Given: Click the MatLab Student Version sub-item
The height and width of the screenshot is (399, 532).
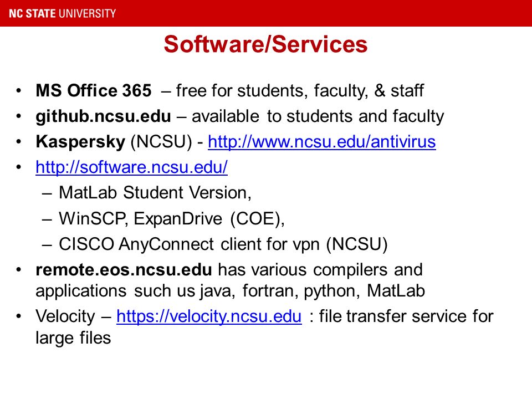Looking at the screenshot, I should pyautogui.click(x=155, y=193).
